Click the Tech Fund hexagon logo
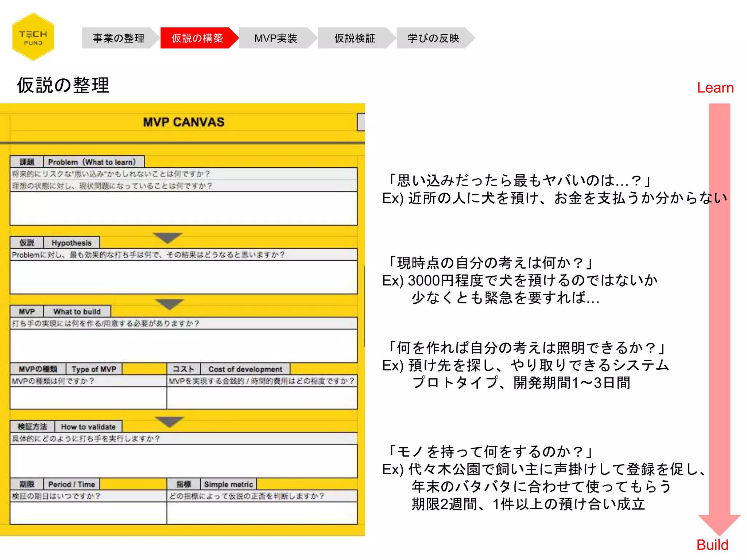 pyautogui.click(x=33, y=37)
